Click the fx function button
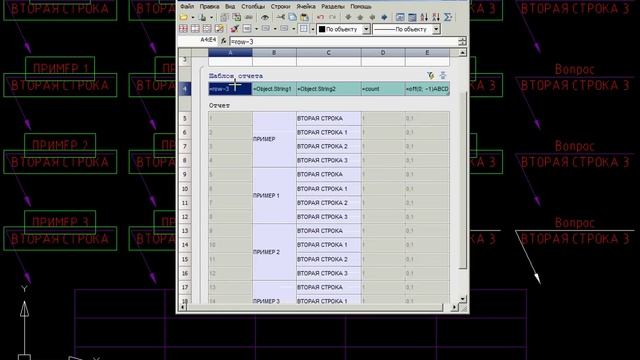This screenshot has width=640, height=360. tap(224, 41)
